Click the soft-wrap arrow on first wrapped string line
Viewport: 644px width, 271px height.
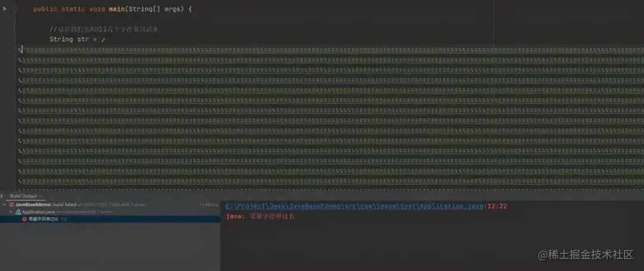point(20,50)
